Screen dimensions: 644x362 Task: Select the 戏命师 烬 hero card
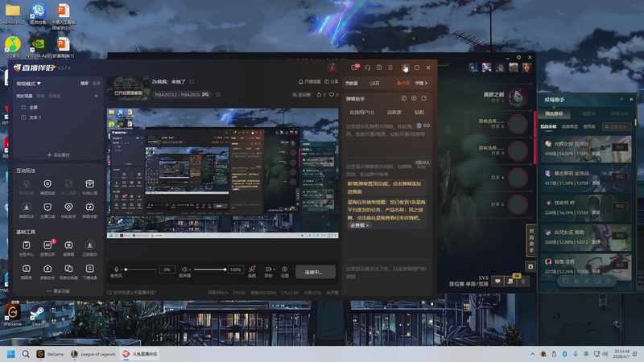pyautogui.click(x=587, y=208)
